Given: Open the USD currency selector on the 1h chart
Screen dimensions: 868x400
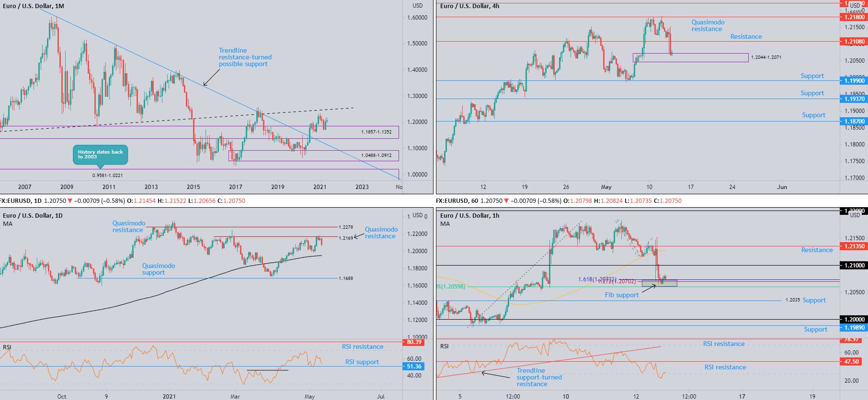Looking at the screenshot, I should pos(855,215).
